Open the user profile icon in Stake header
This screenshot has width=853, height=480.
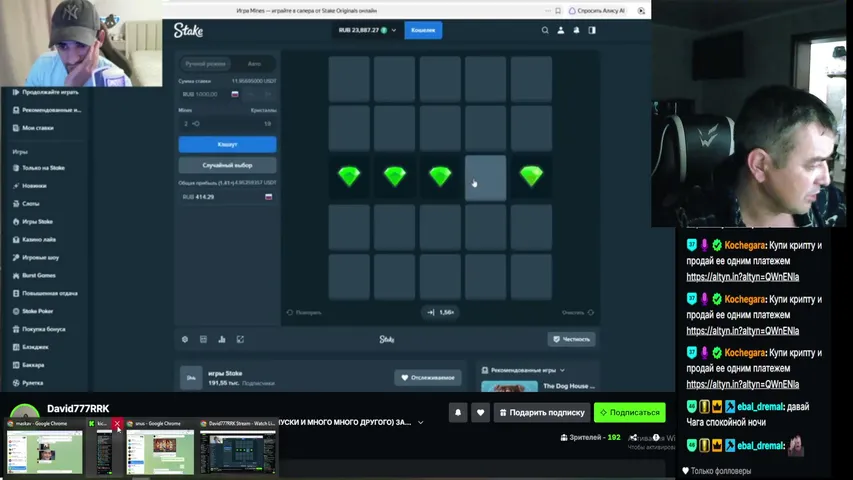[560, 30]
